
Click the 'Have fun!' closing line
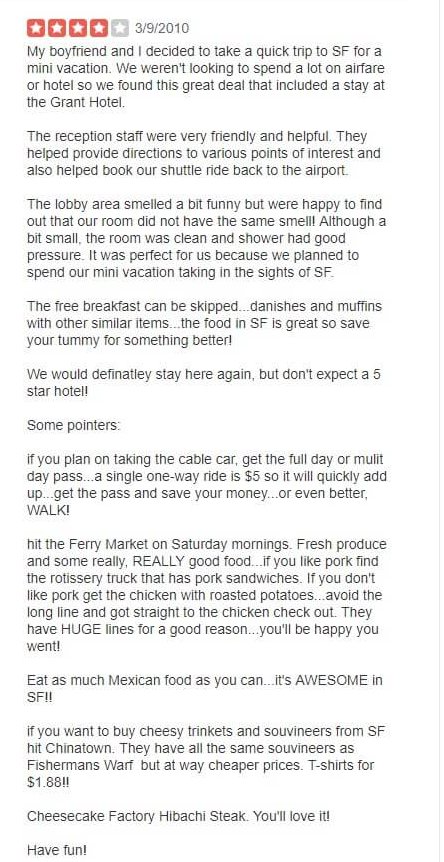57,850
